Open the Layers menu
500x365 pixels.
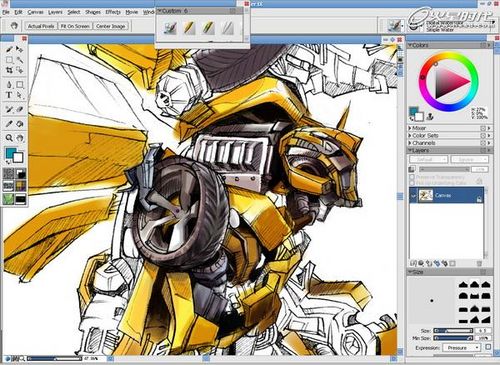tap(55, 12)
